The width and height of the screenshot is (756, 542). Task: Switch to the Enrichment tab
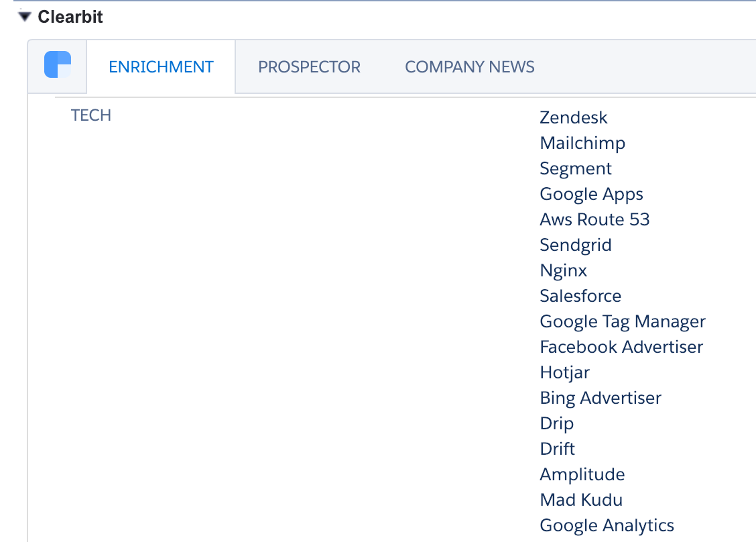161,66
